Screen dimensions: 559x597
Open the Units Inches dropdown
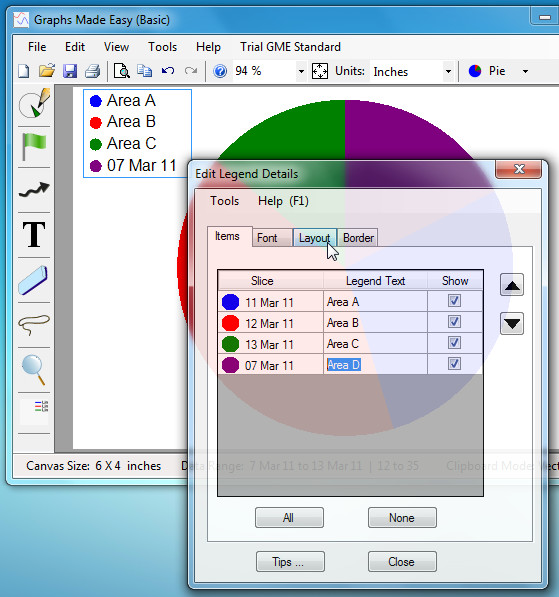coord(448,71)
